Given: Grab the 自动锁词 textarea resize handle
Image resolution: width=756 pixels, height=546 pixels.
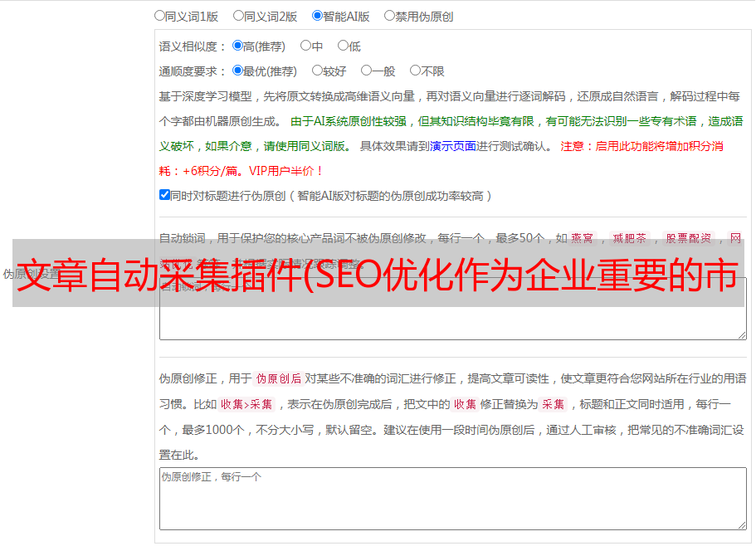Looking at the screenshot, I should click(742, 335).
